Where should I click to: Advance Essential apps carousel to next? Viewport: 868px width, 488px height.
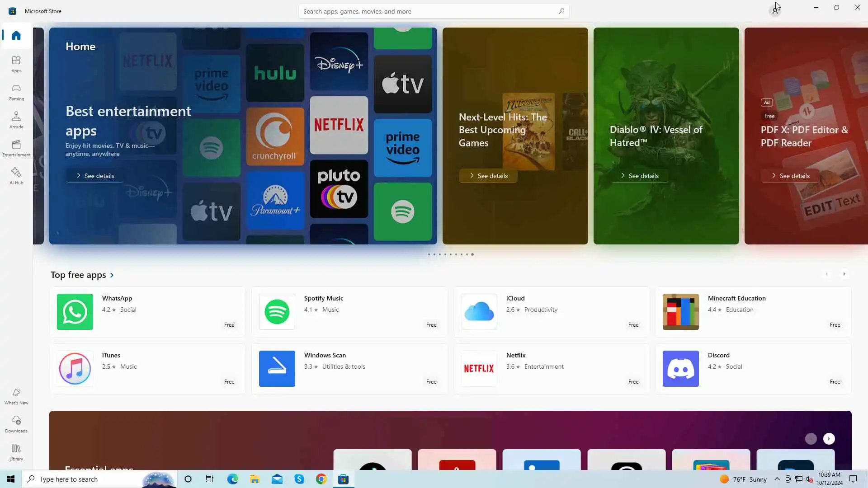(x=829, y=439)
